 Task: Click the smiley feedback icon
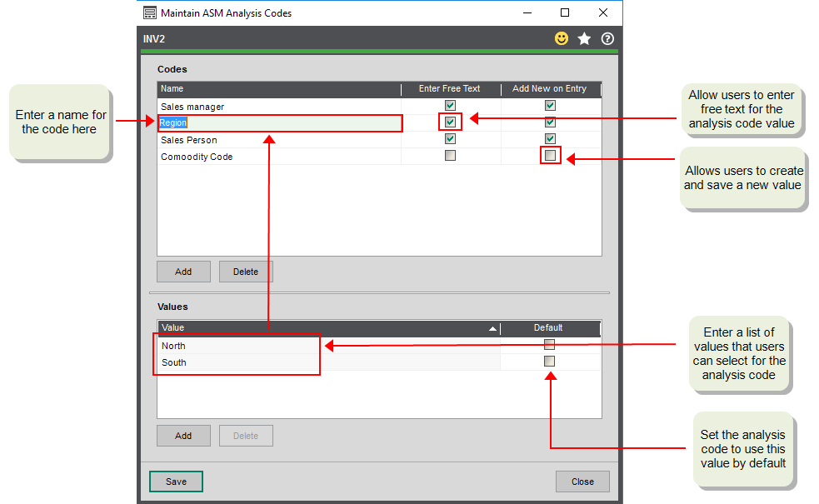tap(561, 37)
